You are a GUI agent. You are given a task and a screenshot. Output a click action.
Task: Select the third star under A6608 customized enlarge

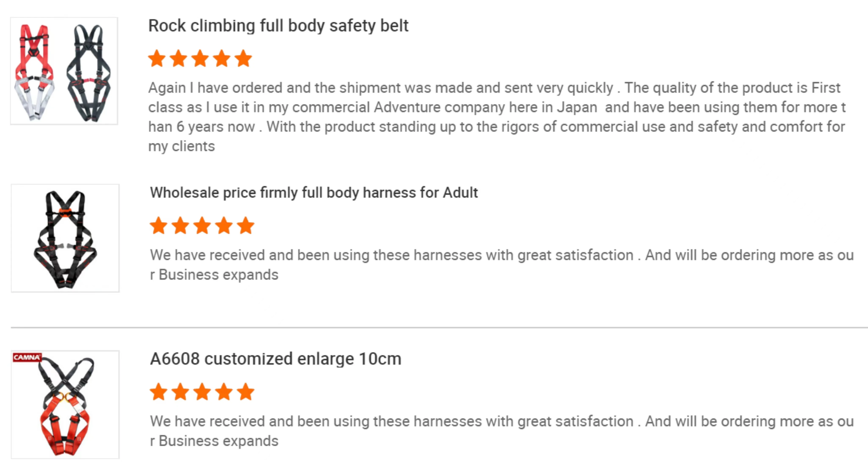tap(202, 392)
